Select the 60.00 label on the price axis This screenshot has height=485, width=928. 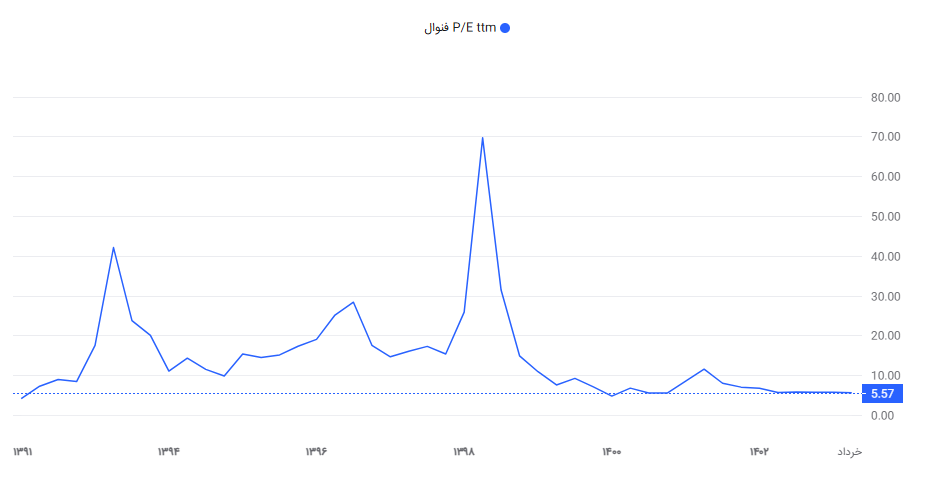point(886,177)
